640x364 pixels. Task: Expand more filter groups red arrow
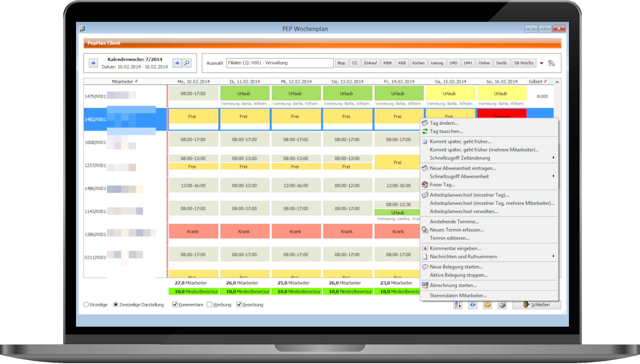coord(541,63)
